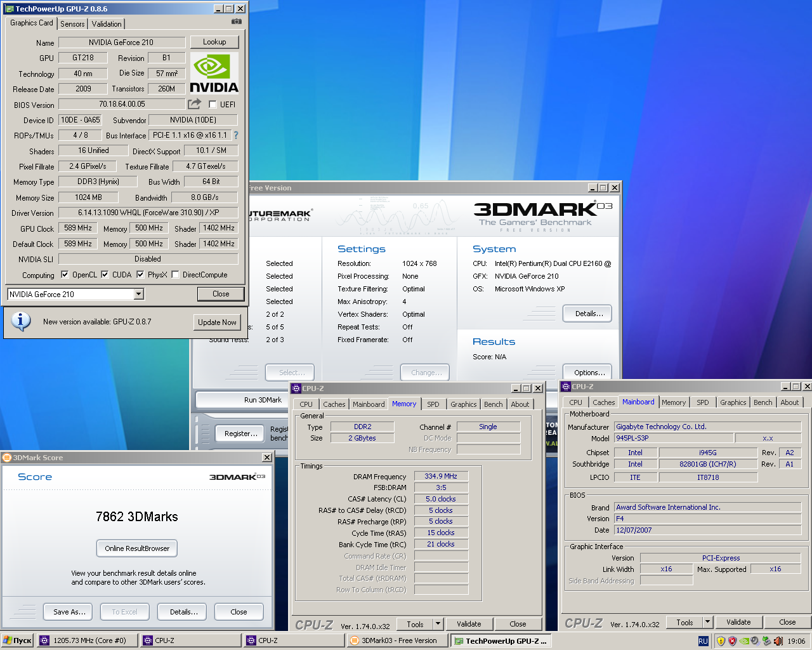
Task: Click Validate in CPU-Z Memory window
Action: coord(469,624)
